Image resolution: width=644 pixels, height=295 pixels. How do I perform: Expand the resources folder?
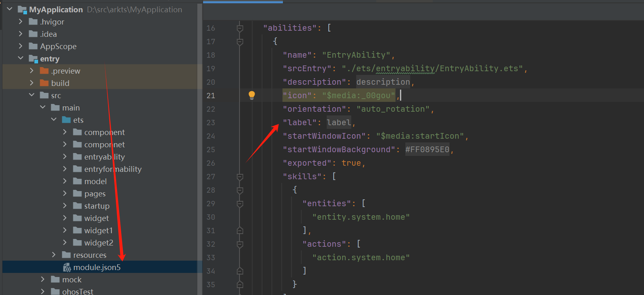[54, 254]
